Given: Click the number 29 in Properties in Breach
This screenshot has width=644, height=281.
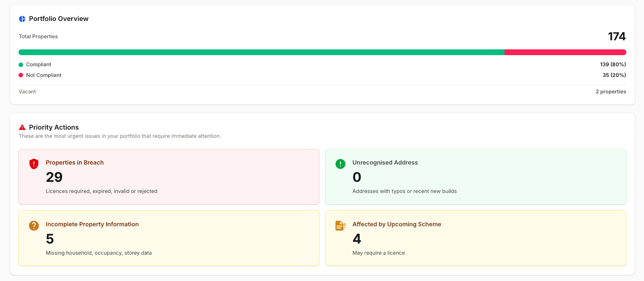Looking at the screenshot, I should pos(54,177).
